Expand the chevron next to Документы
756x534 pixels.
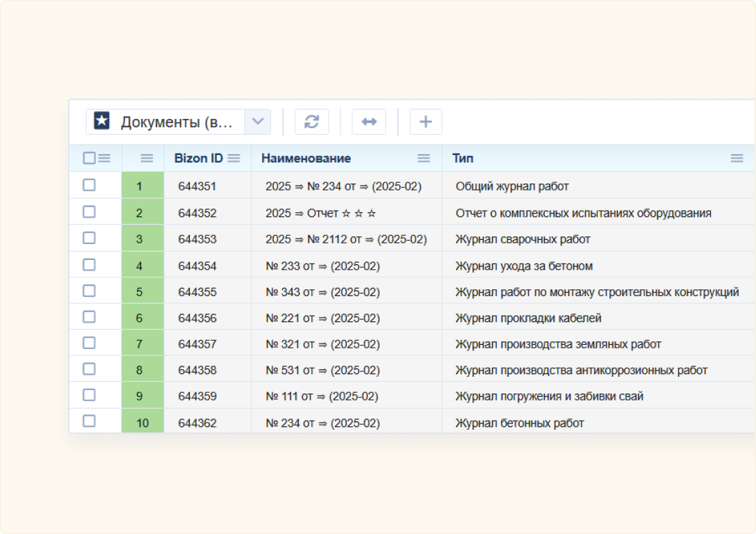(258, 121)
